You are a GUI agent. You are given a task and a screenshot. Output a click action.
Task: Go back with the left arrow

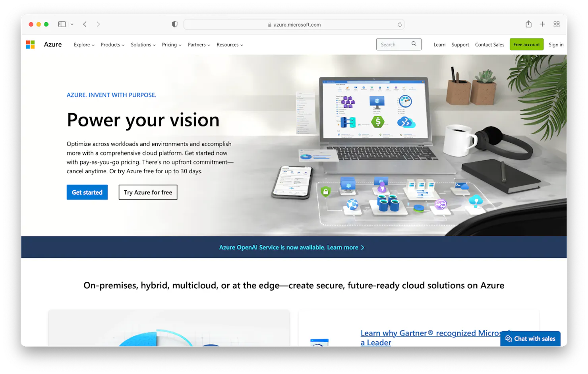coord(85,24)
